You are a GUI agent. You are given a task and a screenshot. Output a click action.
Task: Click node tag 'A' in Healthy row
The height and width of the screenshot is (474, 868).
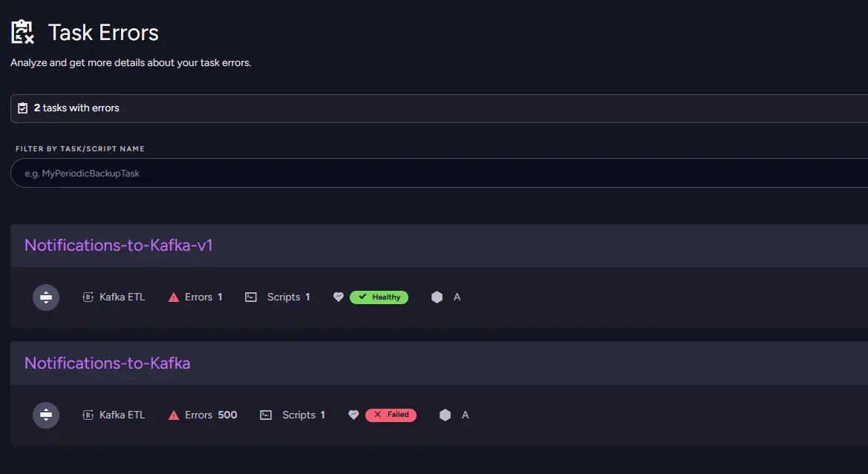pos(457,297)
